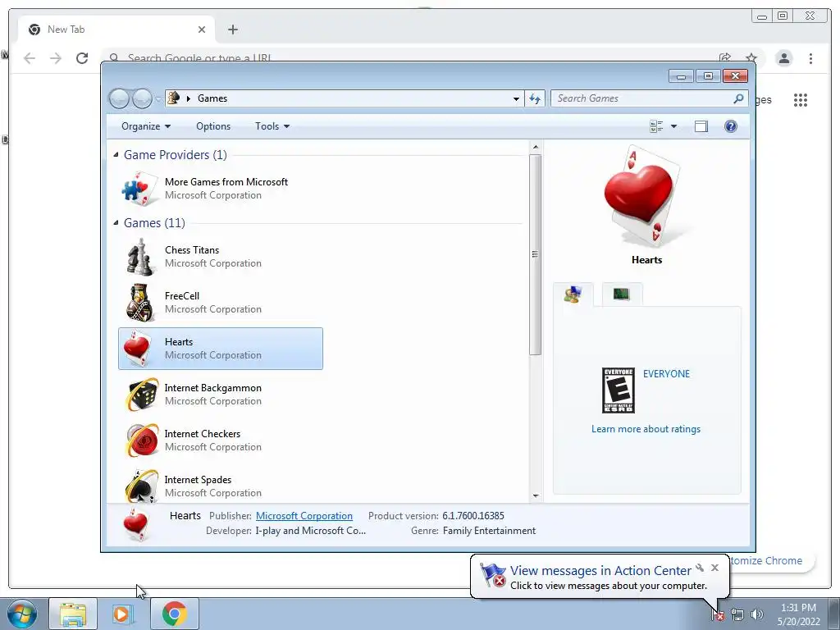Switch to the ratings tab in preview pane
840x630 pixels.
pos(573,294)
